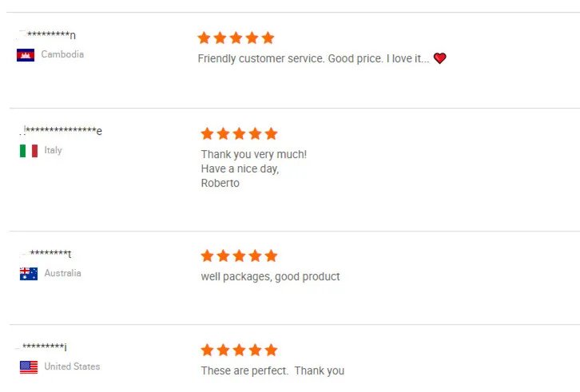
Task: Open the Italy reviewer's masked username
Action: (x=62, y=131)
